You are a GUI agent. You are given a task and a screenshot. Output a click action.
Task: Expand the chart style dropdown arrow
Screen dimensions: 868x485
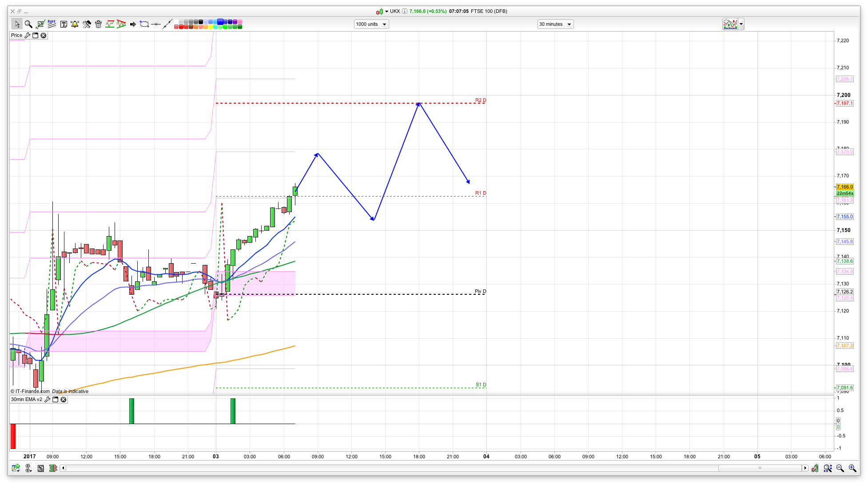[741, 24]
